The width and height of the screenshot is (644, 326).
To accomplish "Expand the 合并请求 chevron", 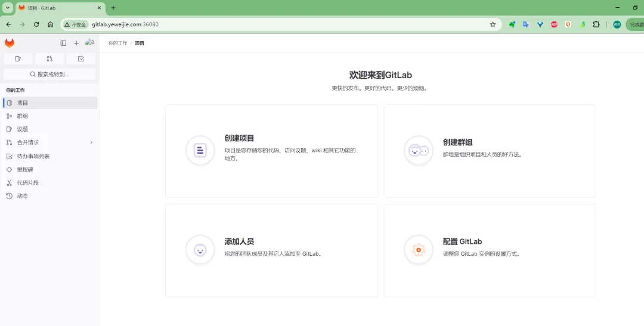I will point(91,142).
